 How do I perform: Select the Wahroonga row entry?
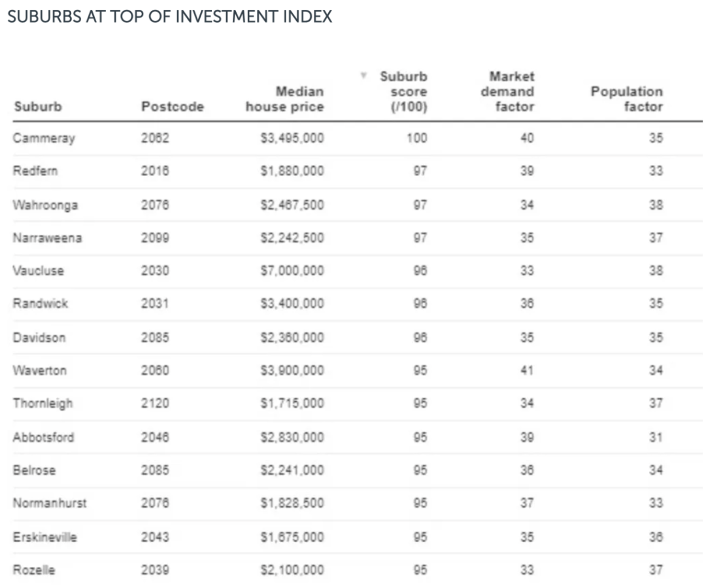pyautogui.click(x=45, y=205)
